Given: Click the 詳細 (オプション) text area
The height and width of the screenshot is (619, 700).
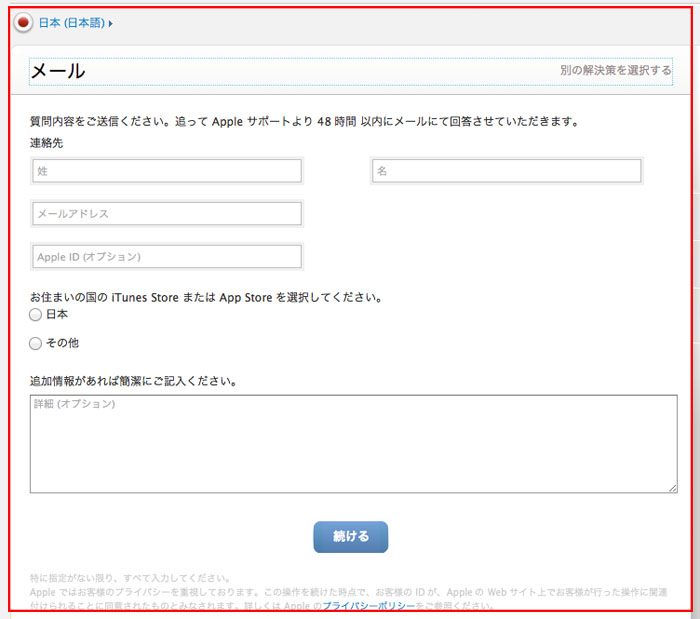Looking at the screenshot, I should coord(354,444).
